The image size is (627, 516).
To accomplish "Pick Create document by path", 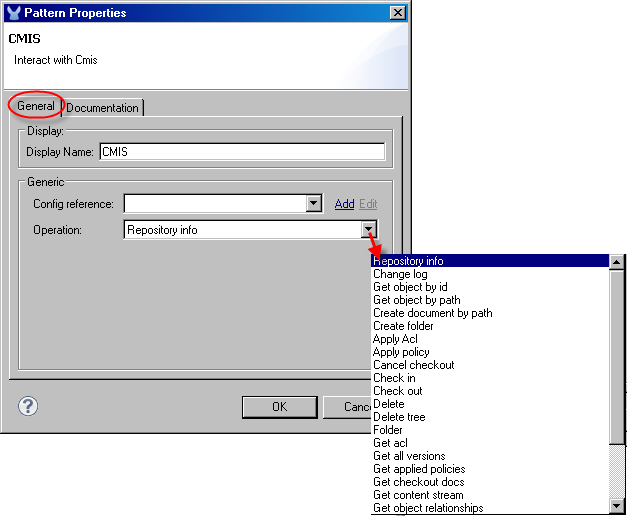I will [x=432, y=313].
